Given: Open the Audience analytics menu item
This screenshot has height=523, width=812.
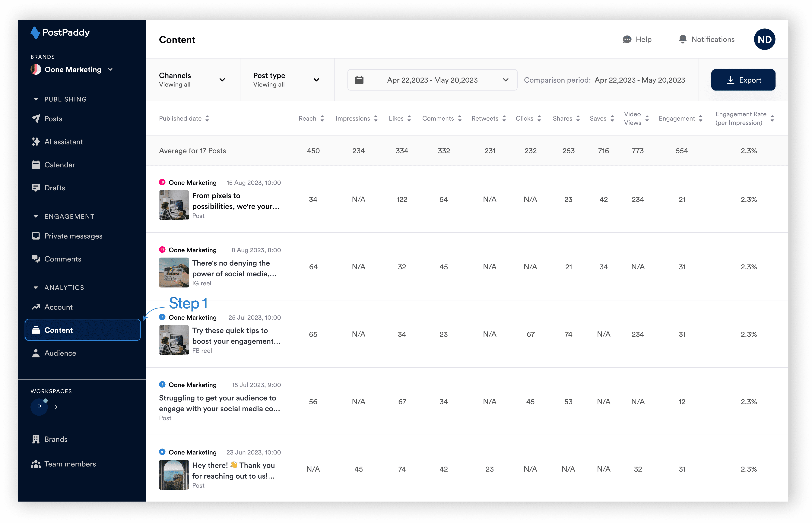Looking at the screenshot, I should coord(60,353).
